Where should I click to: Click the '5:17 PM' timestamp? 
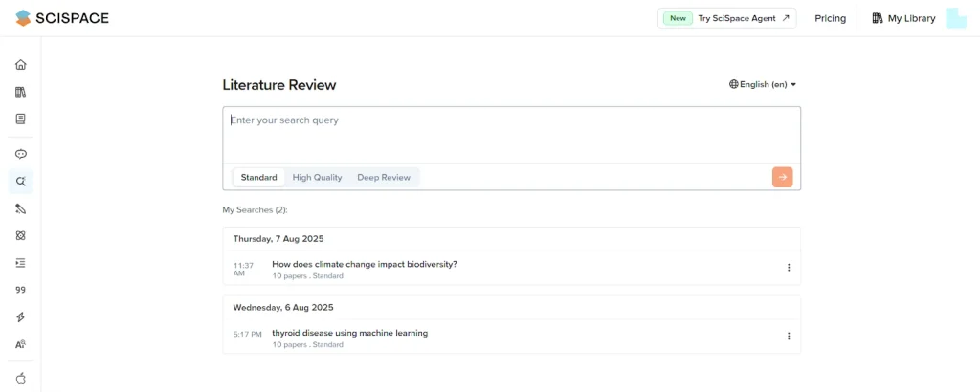point(248,334)
